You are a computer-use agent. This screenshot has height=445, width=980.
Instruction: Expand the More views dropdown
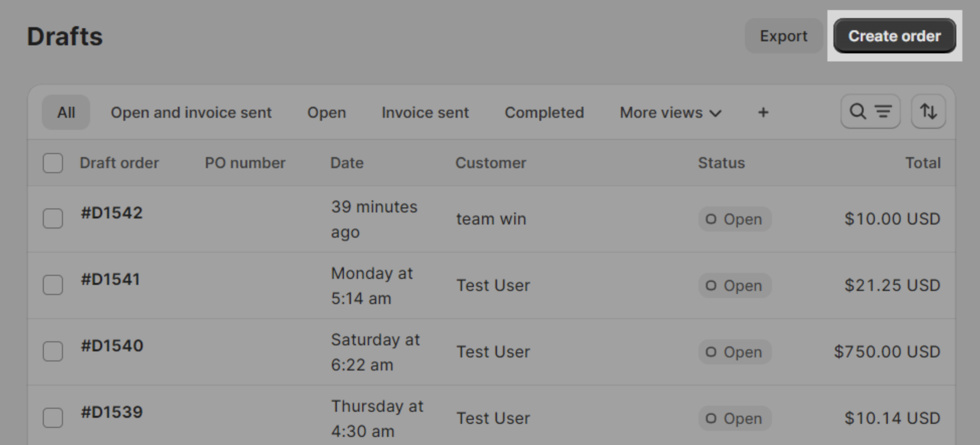tap(670, 112)
